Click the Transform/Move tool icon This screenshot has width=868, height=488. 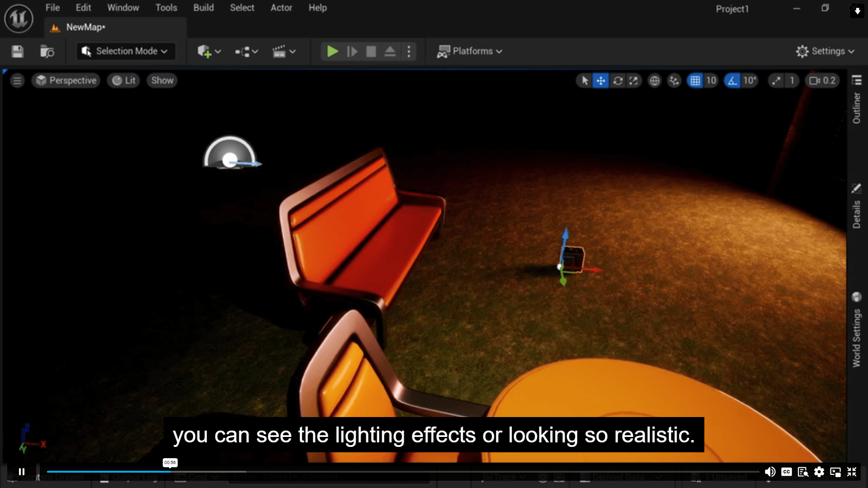tap(600, 80)
